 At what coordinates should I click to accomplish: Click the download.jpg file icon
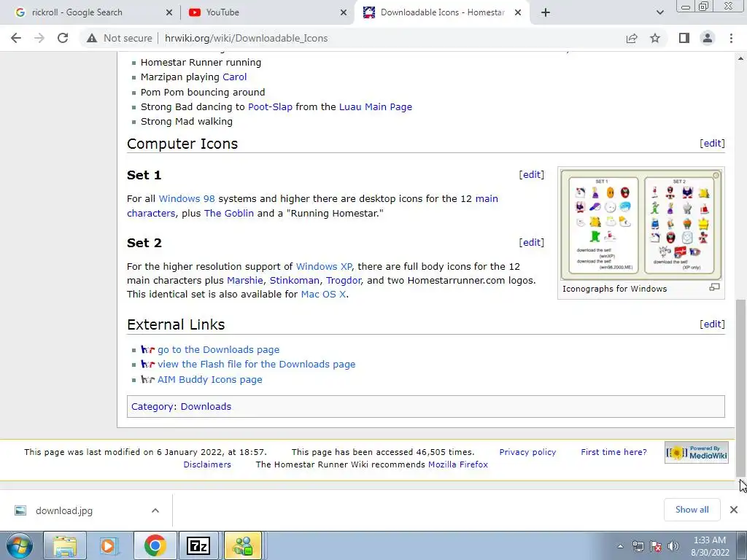tap(20, 510)
